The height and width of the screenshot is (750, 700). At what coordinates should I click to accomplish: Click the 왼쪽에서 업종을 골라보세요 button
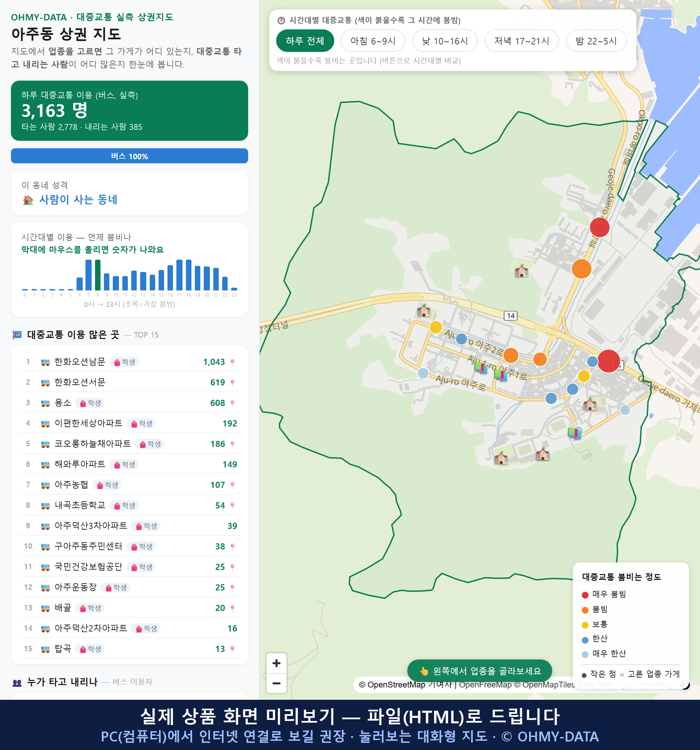click(480, 671)
